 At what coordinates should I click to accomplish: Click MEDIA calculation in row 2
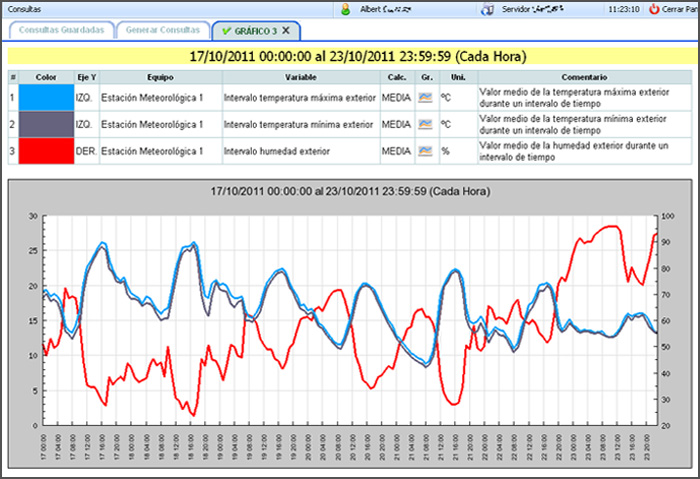[396, 125]
